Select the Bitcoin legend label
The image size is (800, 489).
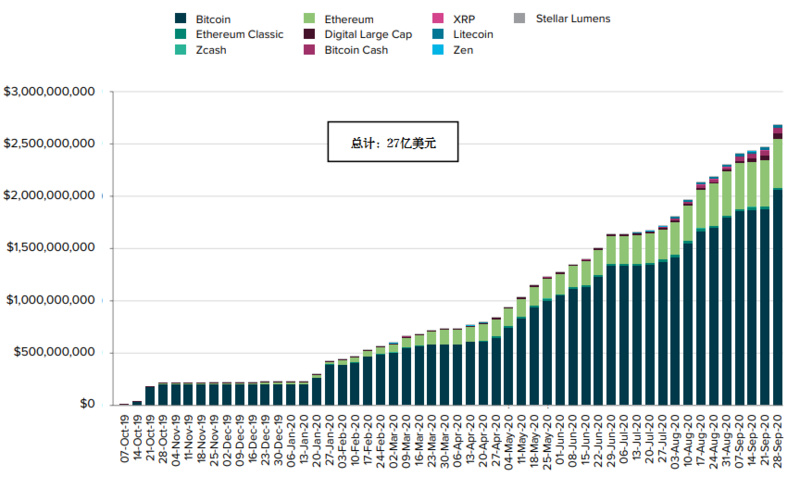[x=213, y=19]
